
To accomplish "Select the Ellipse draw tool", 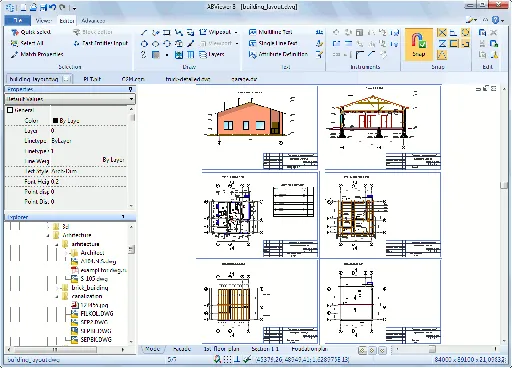I will tap(155, 43).
